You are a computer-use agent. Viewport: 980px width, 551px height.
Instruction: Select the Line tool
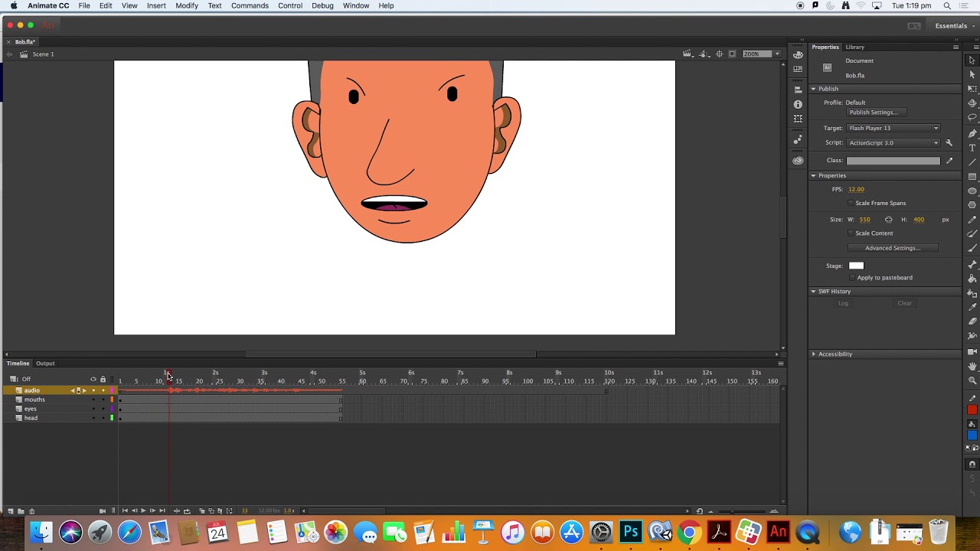pos(972,161)
